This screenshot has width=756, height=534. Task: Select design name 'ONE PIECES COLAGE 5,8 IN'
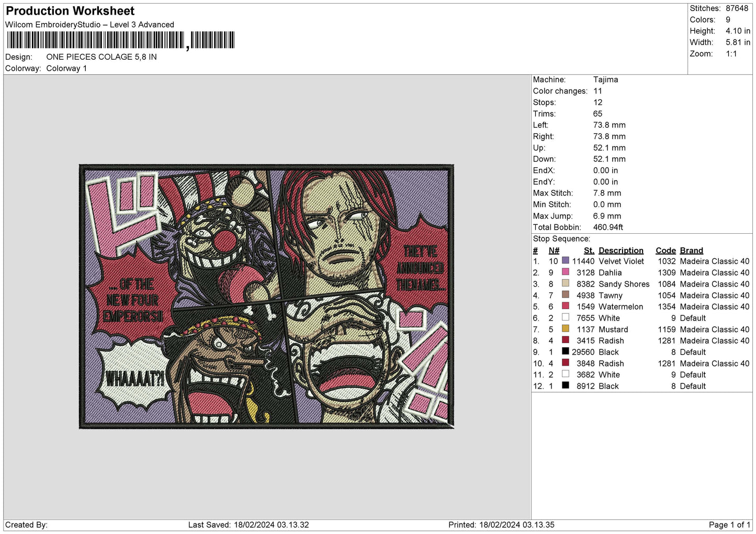pos(101,57)
